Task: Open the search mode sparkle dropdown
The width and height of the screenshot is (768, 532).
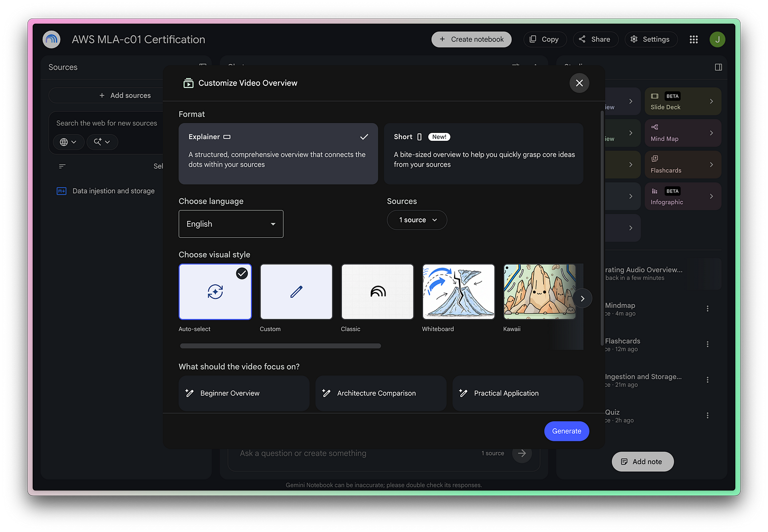Action: click(x=102, y=142)
